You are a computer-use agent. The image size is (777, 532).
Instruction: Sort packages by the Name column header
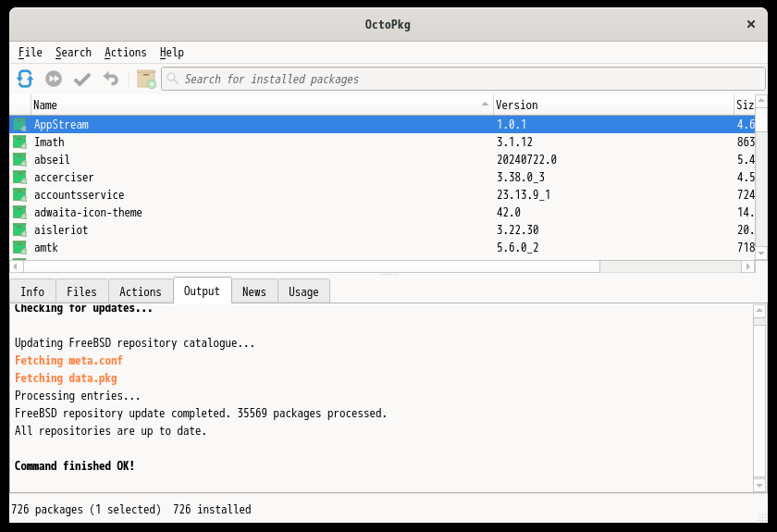click(x=259, y=105)
